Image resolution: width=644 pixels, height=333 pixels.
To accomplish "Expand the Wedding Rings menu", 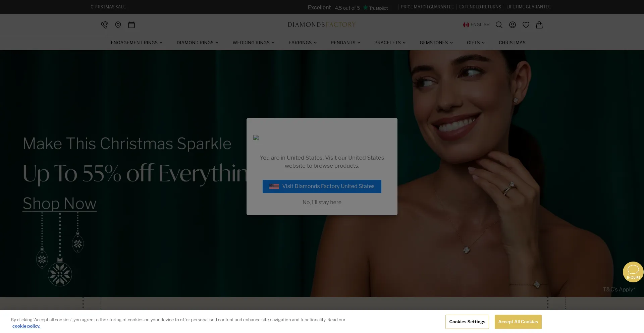I will [x=254, y=43].
